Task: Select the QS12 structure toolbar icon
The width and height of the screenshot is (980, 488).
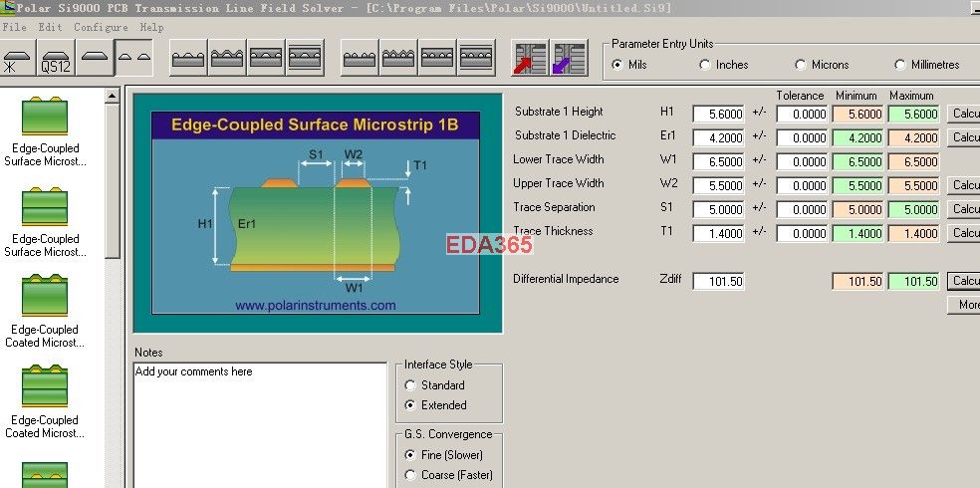Action: pos(56,58)
